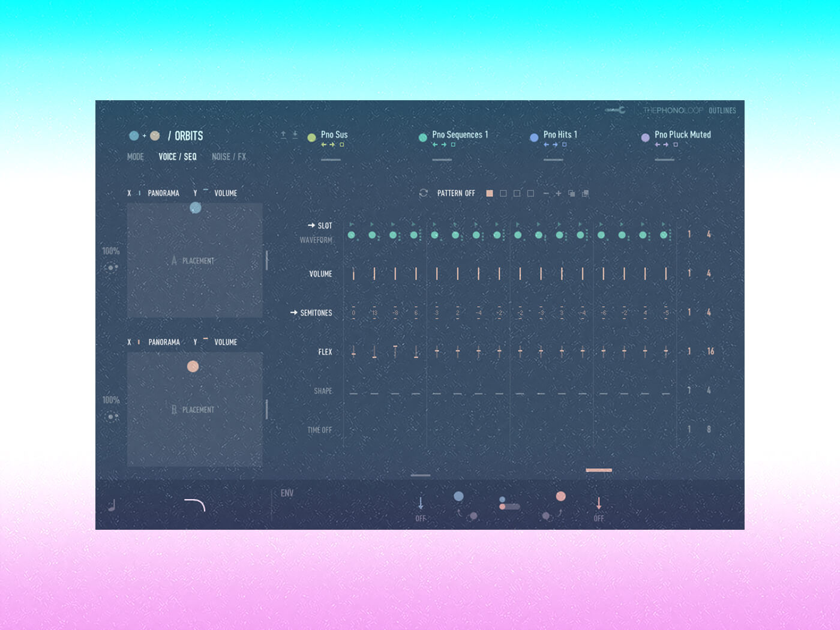Open the Pno Sequences 1 sample menu
840x630 pixels.
pos(460,134)
